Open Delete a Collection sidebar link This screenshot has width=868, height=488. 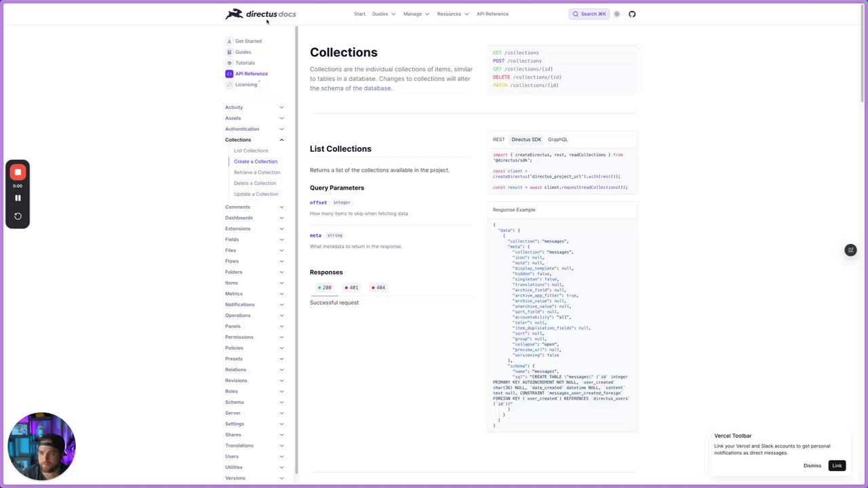click(255, 183)
